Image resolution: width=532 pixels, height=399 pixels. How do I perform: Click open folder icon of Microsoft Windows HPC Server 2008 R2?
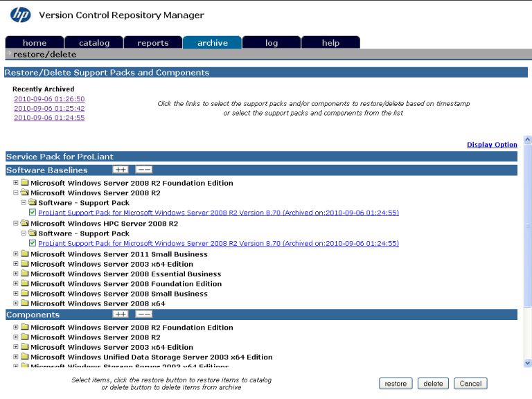coord(24,223)
